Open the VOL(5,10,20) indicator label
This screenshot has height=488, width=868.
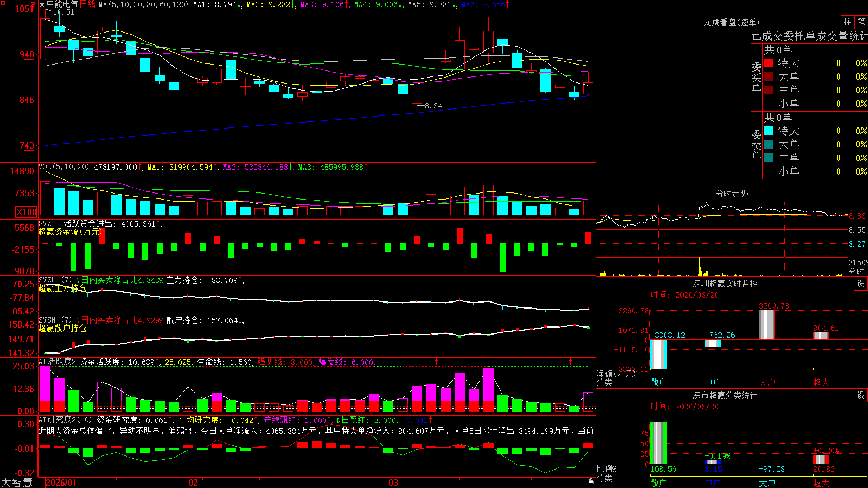[x=63, y=167]
